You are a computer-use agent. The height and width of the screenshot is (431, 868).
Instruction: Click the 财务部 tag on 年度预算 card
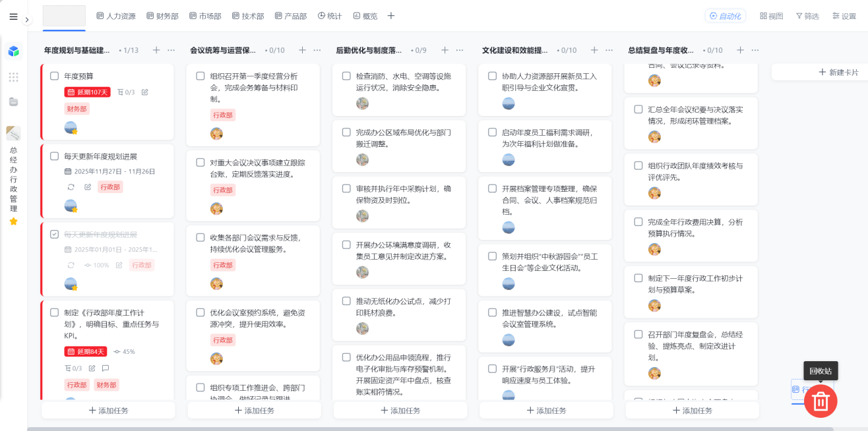tap(77, 109)
